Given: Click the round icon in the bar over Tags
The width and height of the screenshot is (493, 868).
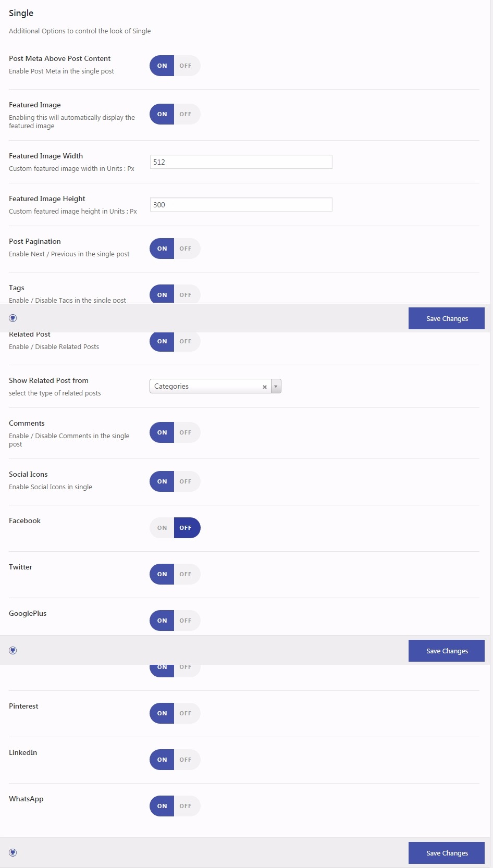Looking at the screenshot, I should click(x=13, y=318).
